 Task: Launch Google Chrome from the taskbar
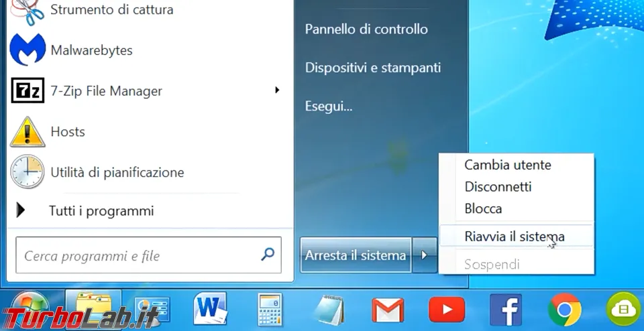point(565,310)
